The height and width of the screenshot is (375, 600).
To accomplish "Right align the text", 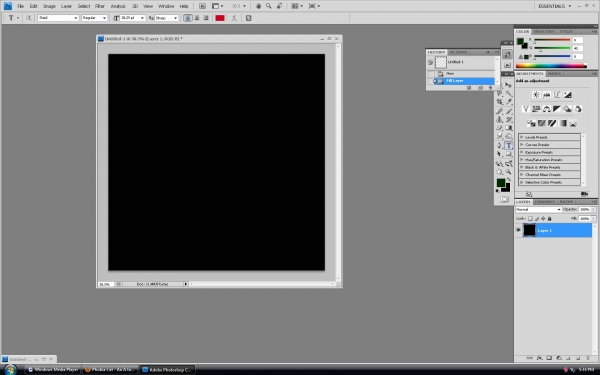I will pyautogui.click(x=206, y=18).
